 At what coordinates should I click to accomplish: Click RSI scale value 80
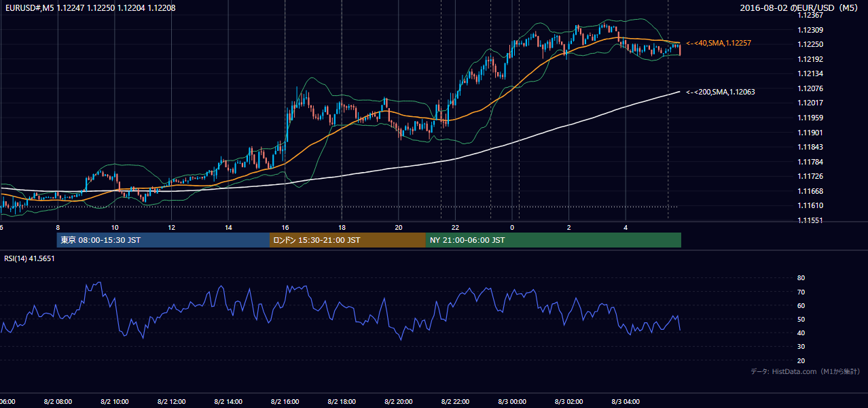[x=801, y=278]
